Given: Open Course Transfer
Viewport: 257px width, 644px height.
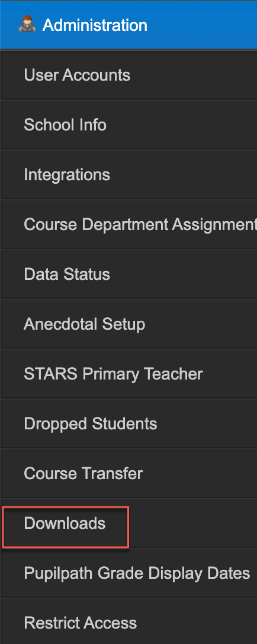Looking at the screenshot, I should [128, 473].
